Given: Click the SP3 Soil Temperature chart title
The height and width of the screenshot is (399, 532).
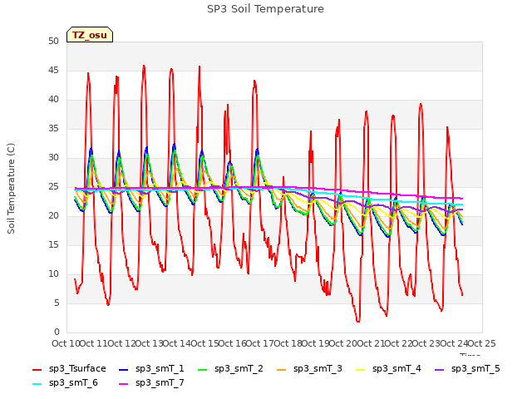Looking at the screenshot, I should [266, 9].
